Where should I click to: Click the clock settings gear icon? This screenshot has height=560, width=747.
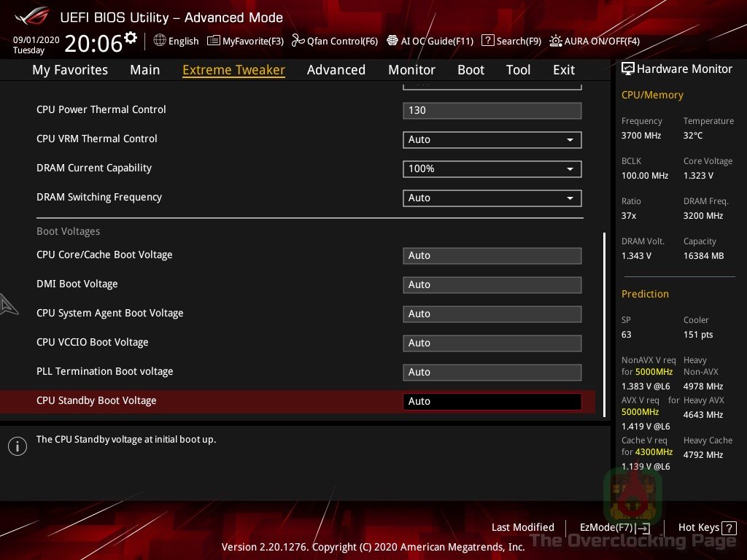click(130, 35)
